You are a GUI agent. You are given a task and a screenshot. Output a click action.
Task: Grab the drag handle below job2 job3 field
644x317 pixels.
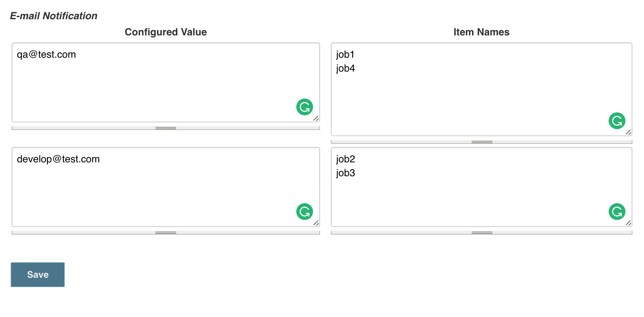pos(482,233)
